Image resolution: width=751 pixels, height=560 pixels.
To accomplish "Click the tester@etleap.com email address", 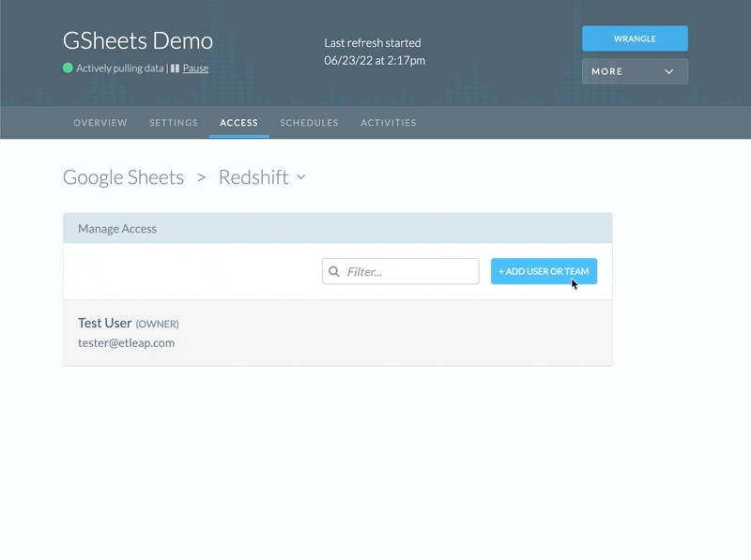I will click(126, 343).
